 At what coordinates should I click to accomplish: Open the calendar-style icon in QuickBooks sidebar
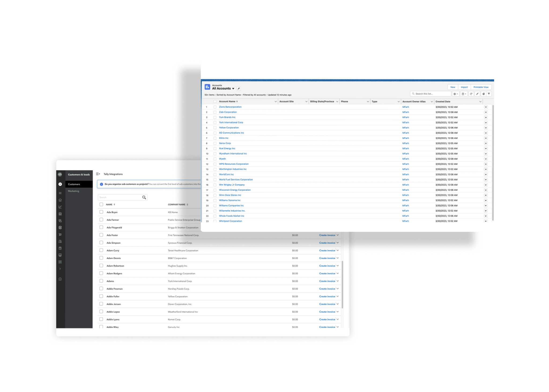pos(60,248)
